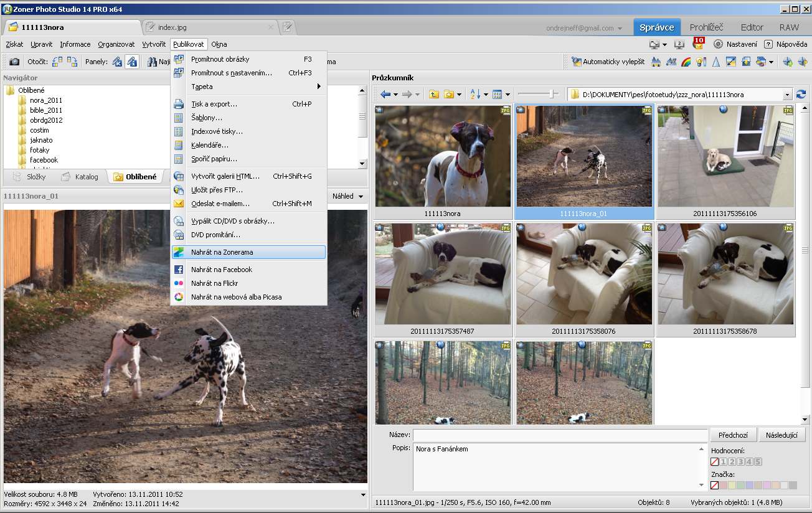Open the Okna menu
The width and height of the screenshot is (812, 513).
pyautogui.click(x=219, y=44)
